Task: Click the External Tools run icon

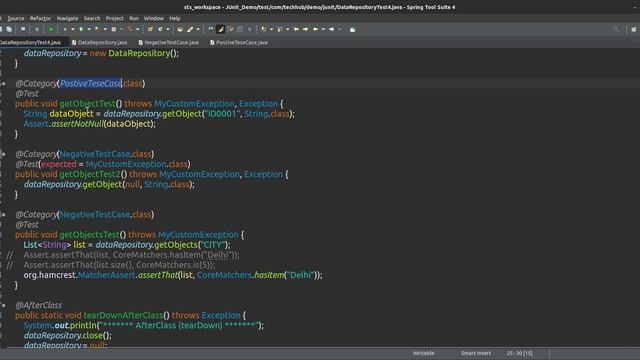Action: point(130,29)
